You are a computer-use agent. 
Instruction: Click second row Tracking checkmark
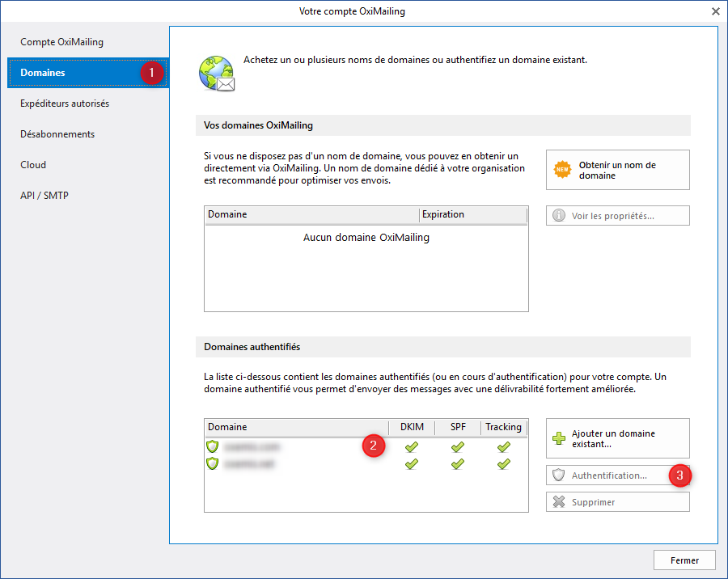pos(504,463)
